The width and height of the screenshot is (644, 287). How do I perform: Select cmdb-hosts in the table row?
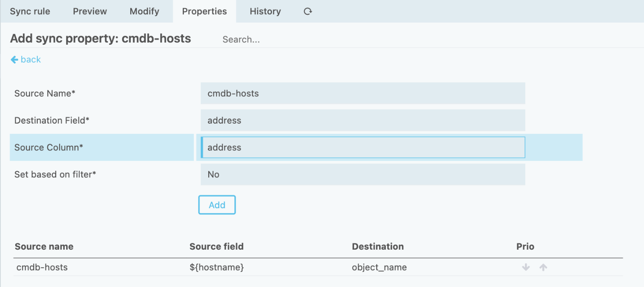(42, 267)
